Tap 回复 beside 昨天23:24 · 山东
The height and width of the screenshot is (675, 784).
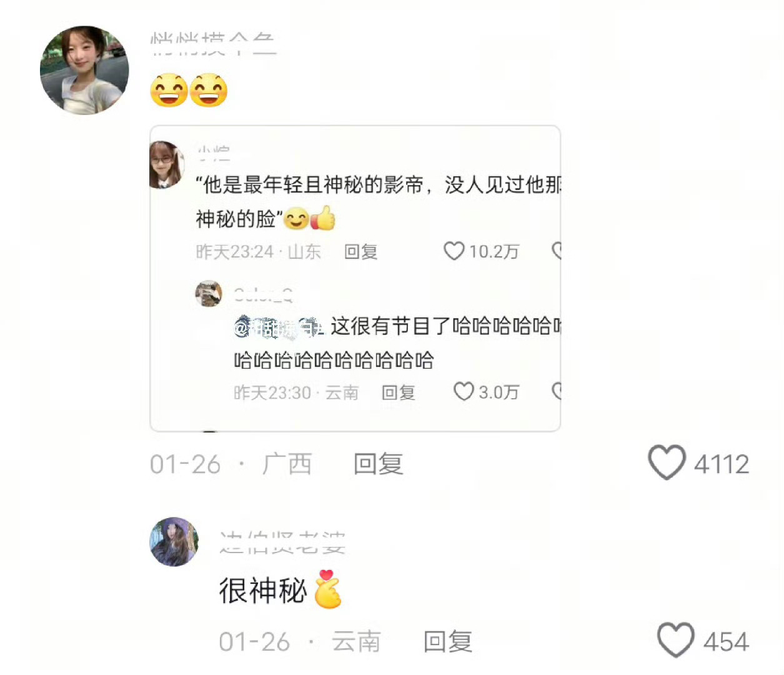361,252
